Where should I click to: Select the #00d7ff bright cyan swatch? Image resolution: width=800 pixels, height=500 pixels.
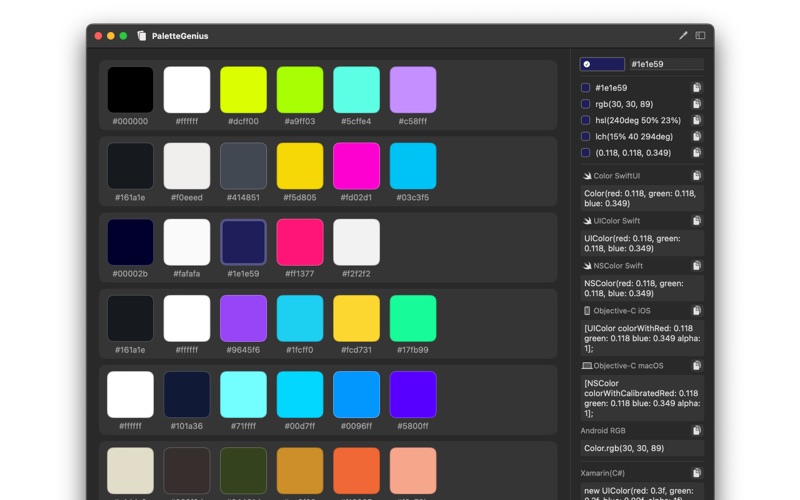pyautogui.click(x=300, y=394)
